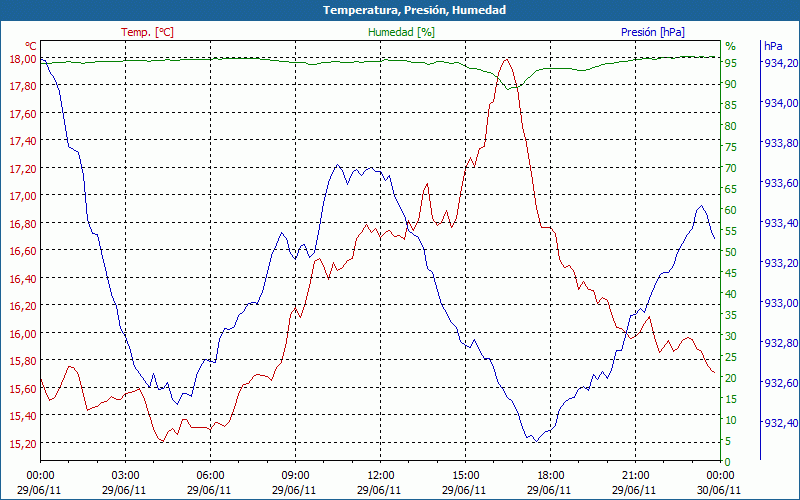Click the '15,80' temperature axis value
Viewport: 800px width, 500px height.
click(23, 361)
